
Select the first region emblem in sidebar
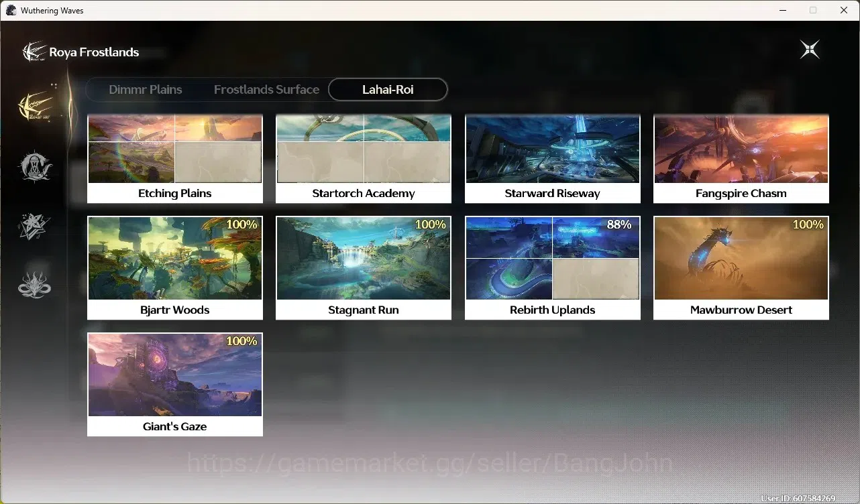[x=35, y=105]
